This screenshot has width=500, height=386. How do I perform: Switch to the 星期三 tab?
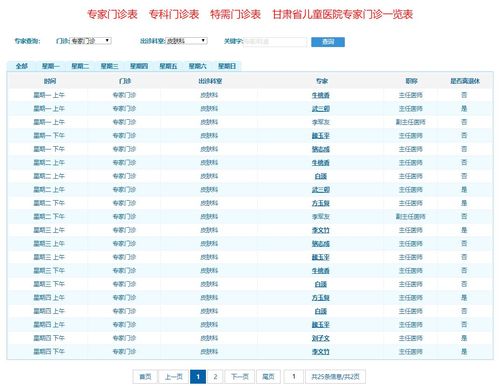pos(109,66)
